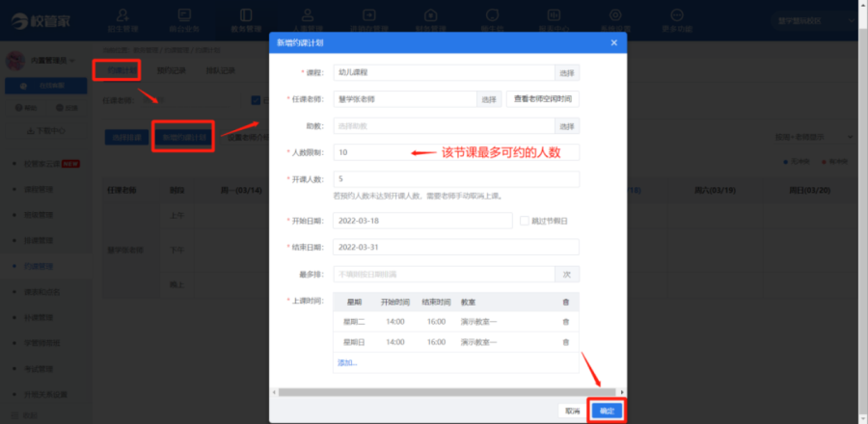Image resolution: width=868 pixels, height=424 pixels.
Task: Focus the 人数限制 field showing 10
Action: (x=456, y=152)
